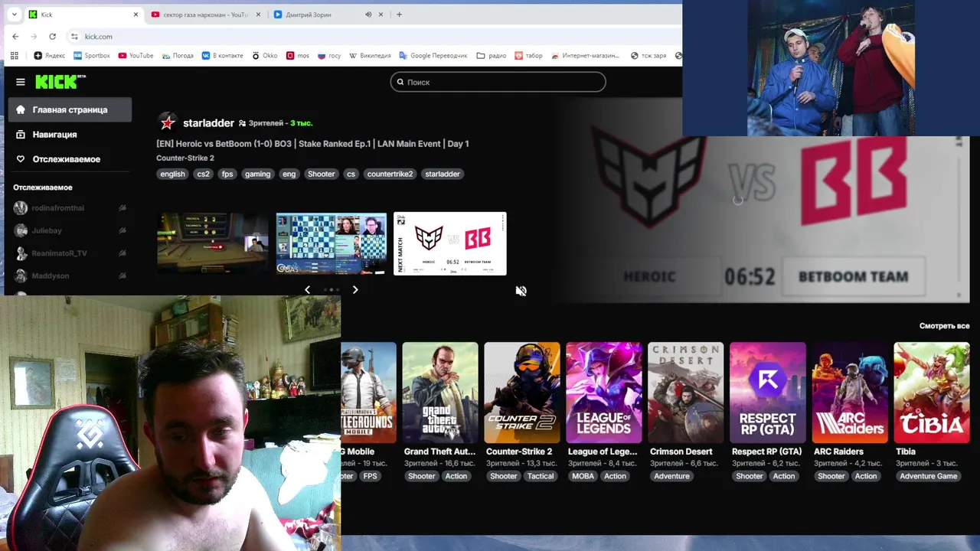Select MOBA tag under League of Legends
The height and width of the screenshot is (551, 980).
[x=583, y=476]
